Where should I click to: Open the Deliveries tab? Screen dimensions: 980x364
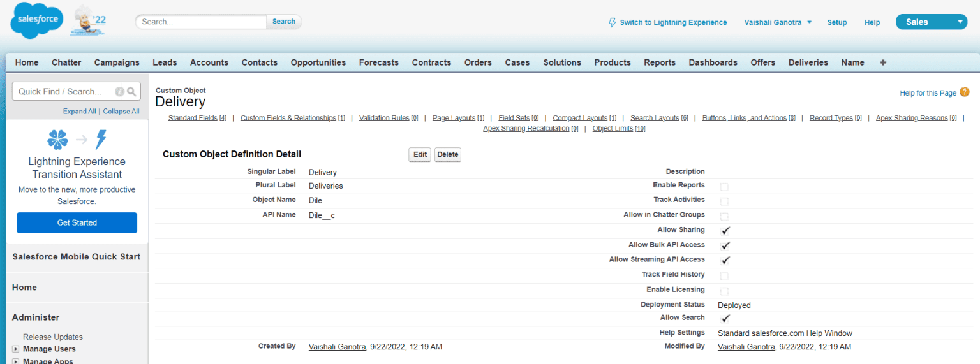pos(808,62)
